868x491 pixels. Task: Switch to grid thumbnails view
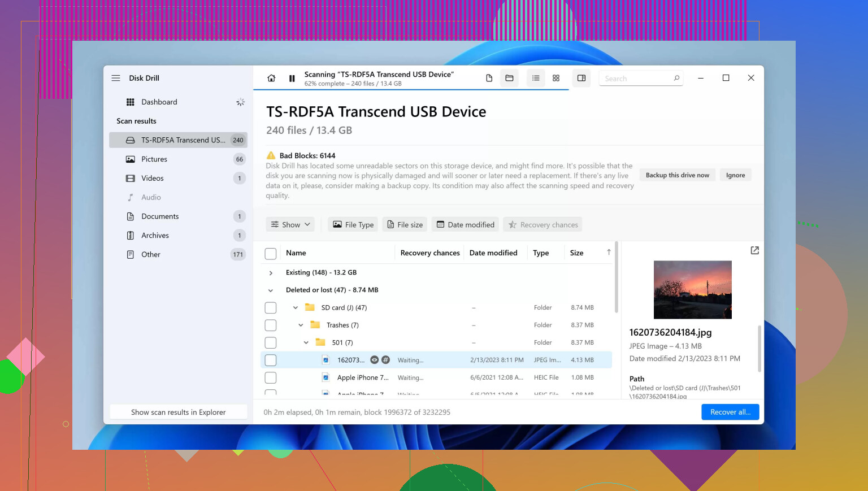tap(556, 79)
